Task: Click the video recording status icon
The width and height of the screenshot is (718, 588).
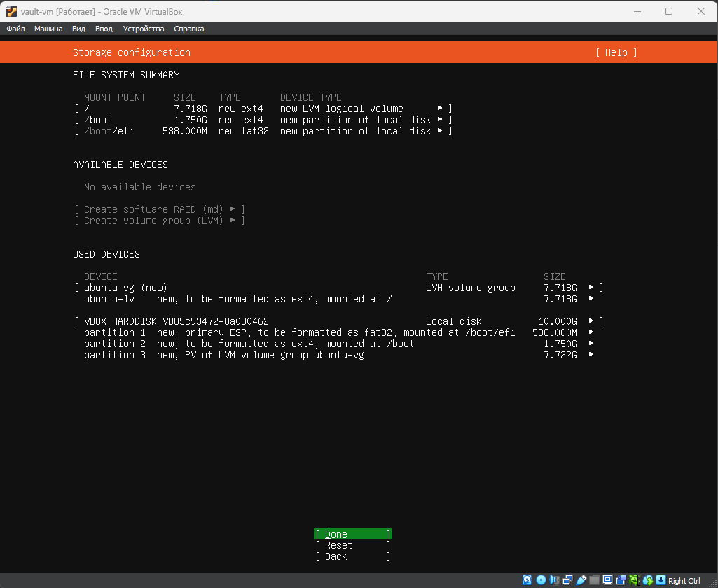Action: [x=621, y=580]
